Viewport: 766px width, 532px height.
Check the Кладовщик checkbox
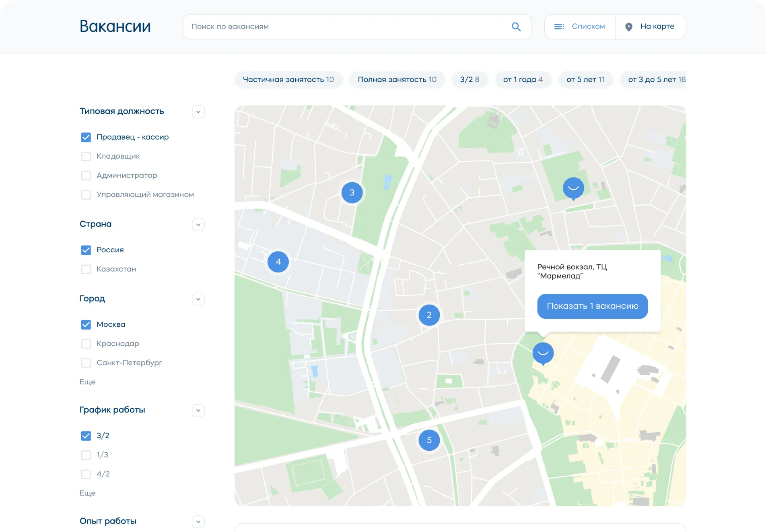(x=86, y=156)
